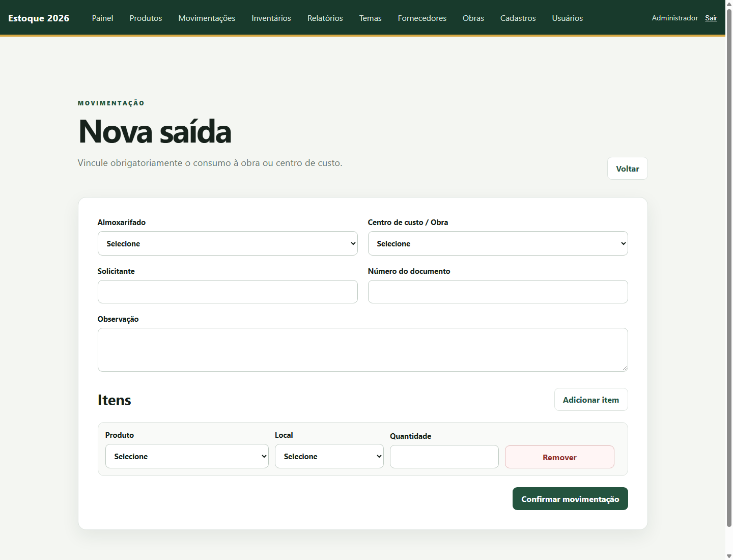Open the Local select in the item row
Screen dimensions: 733x560
coord(329,456)
